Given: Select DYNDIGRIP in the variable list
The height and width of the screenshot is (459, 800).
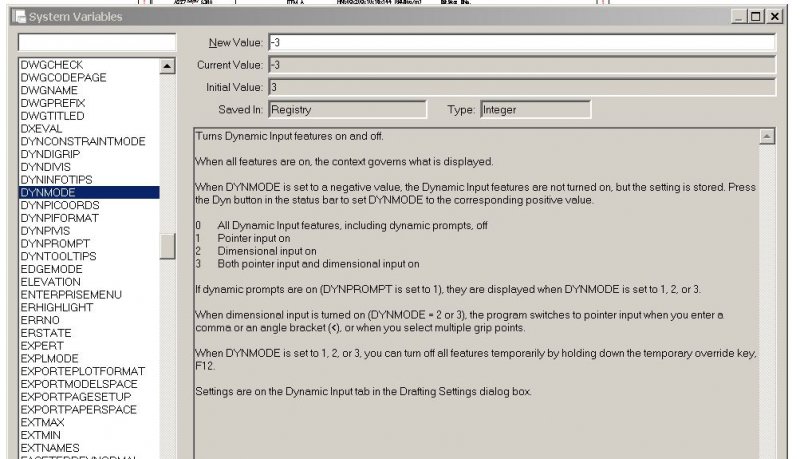Looking at the screenshot, I should pos(50,154).
